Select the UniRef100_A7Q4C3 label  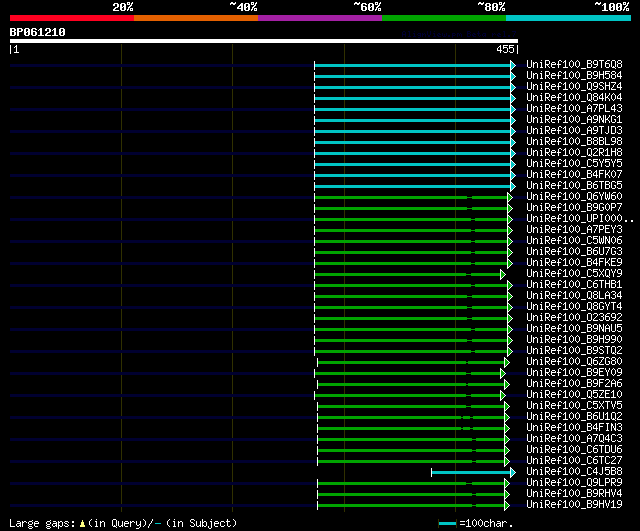coord(574,439)
